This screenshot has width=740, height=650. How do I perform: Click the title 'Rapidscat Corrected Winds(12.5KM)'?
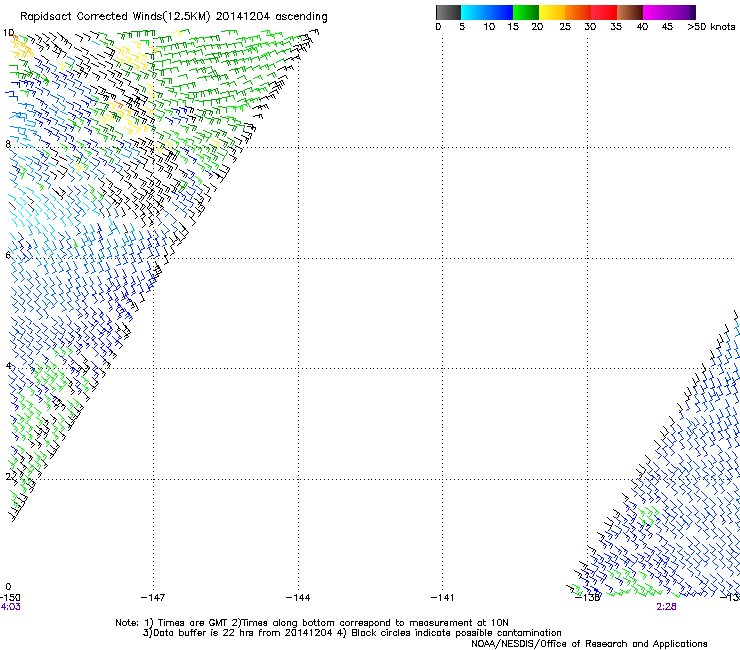(x=115, y=17)
